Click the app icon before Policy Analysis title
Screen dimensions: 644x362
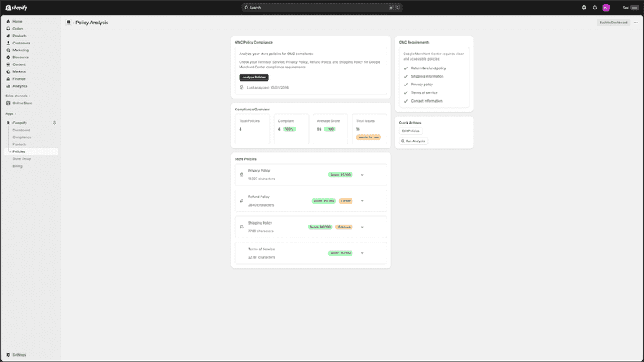coord(68,23)
